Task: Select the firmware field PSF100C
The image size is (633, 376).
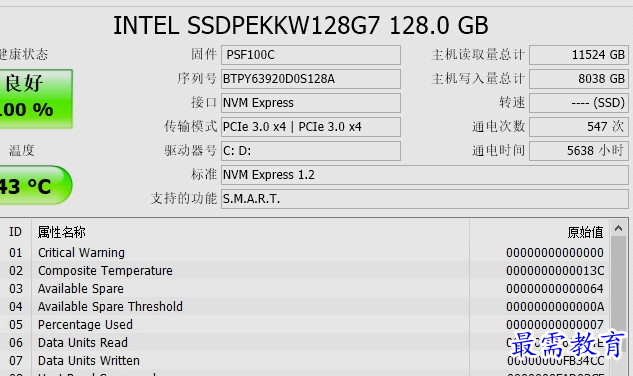Action: click(x=311, y=55)
